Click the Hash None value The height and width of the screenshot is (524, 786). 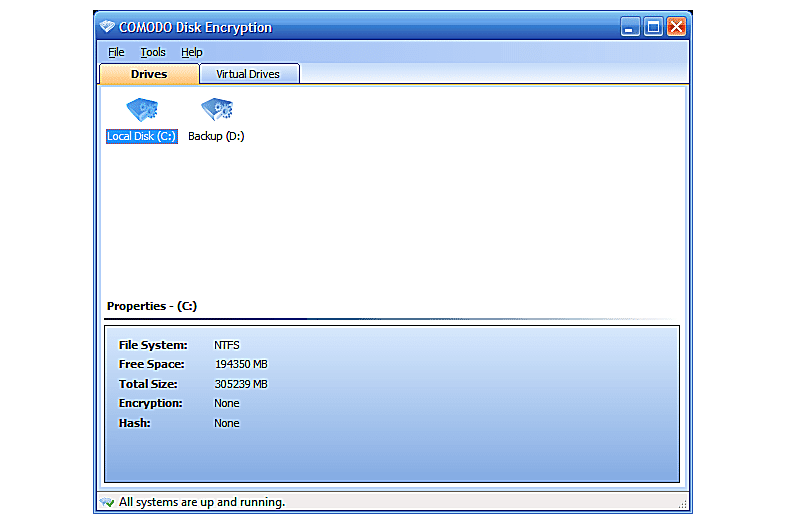(227, 423)
